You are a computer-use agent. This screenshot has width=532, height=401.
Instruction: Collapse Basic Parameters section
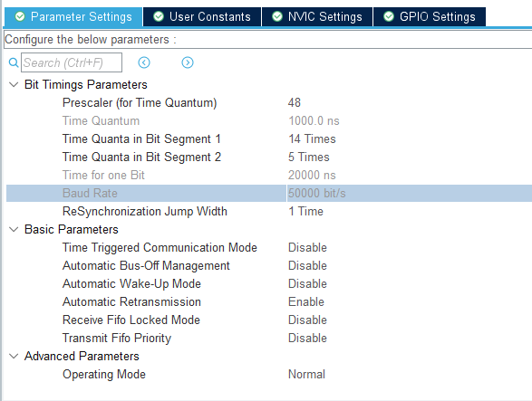[14, 230]
